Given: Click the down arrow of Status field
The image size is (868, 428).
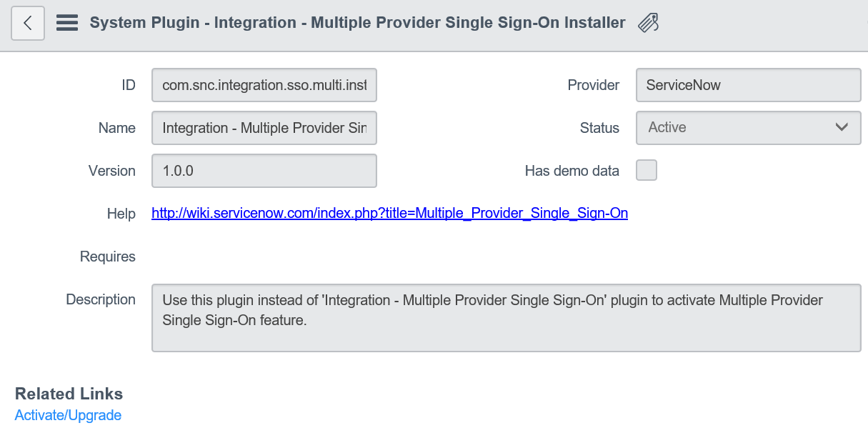Looking at the screenshot, I should [x=842, y=127].
